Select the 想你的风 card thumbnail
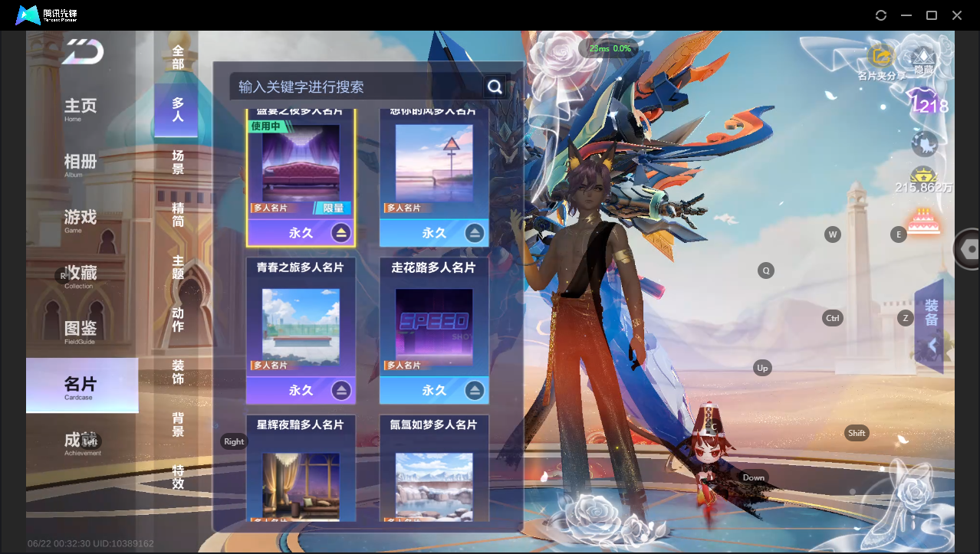Image resolution: width=980 pixels, height=554 pixels. (x=434, y=163)
